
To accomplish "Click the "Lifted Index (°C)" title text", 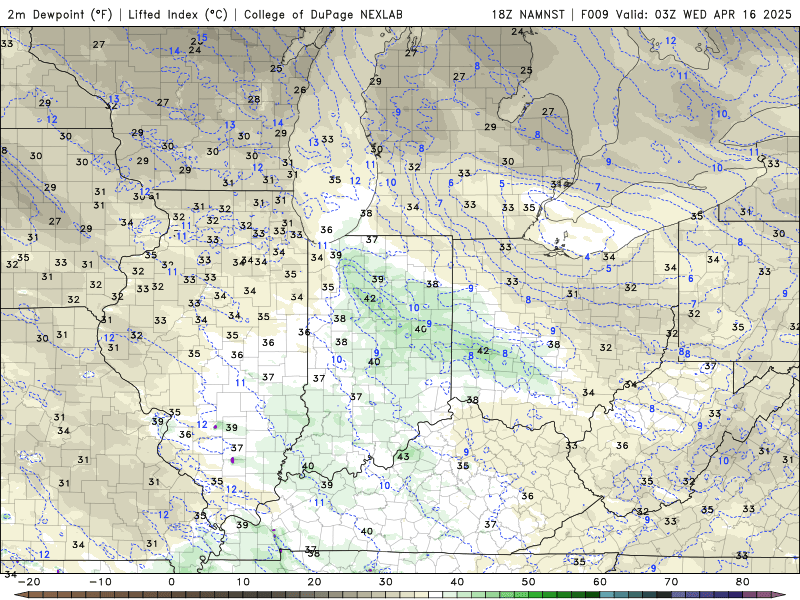I will coord(178,14).
